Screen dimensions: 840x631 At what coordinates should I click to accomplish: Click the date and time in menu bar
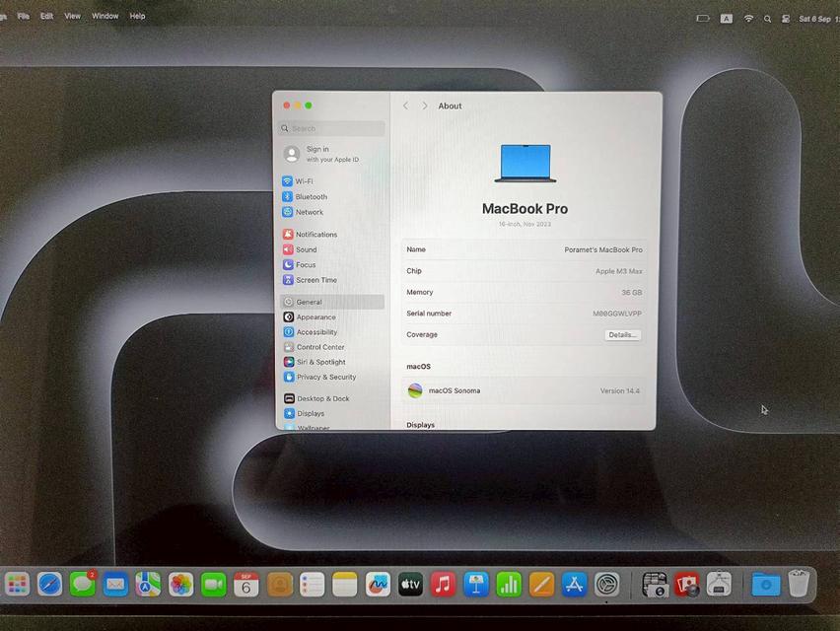(818, 19)
